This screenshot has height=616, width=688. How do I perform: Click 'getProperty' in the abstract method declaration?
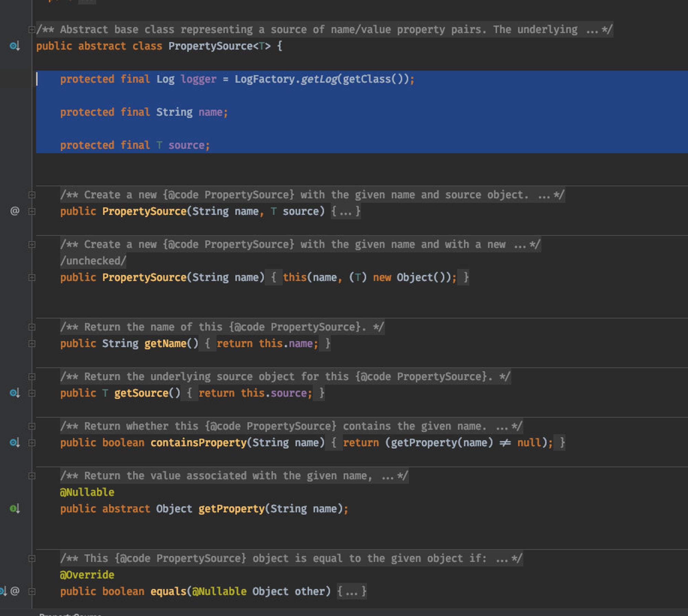pos(232,508)
